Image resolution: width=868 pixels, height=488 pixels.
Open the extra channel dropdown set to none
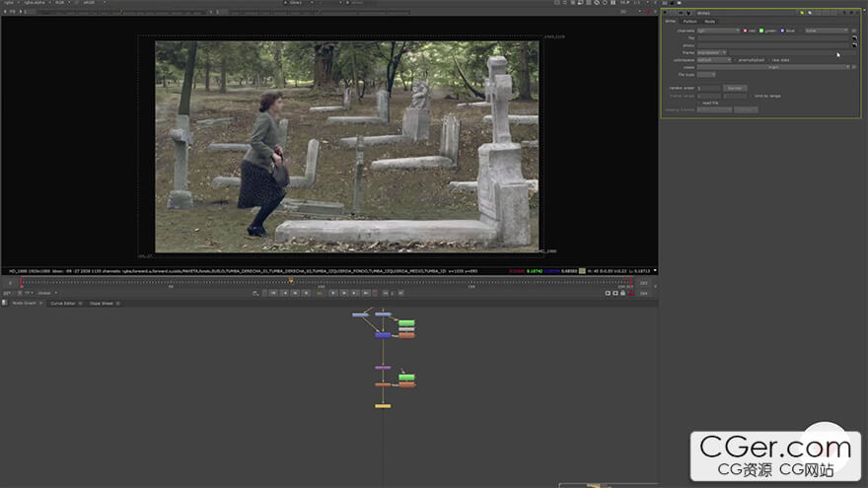(826, 31)
